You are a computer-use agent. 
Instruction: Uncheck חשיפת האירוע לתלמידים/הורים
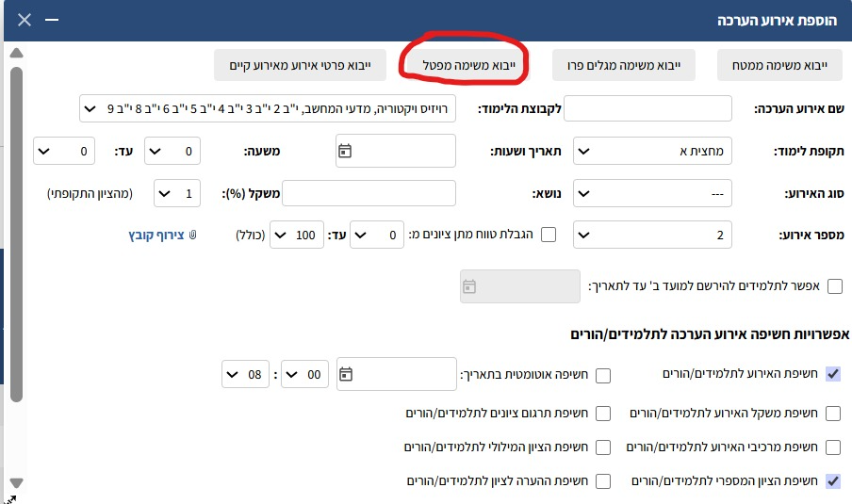point(833,374)
